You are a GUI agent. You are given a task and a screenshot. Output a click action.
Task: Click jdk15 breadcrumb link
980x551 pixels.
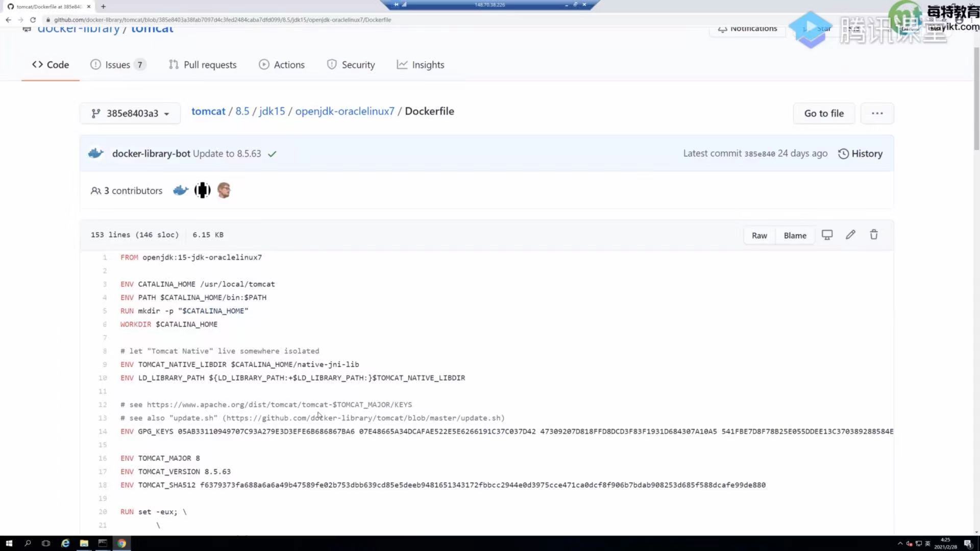tap(272, 111)
